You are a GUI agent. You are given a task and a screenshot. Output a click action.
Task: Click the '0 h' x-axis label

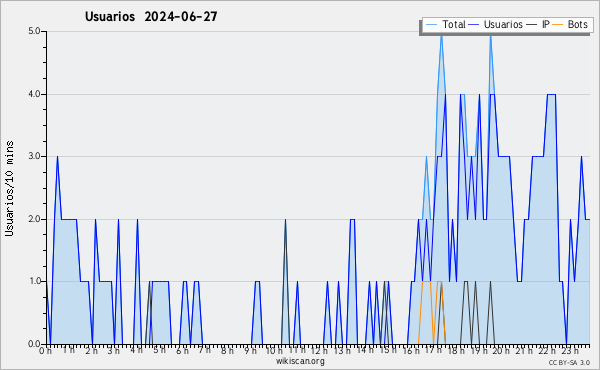tap(45, 351)
